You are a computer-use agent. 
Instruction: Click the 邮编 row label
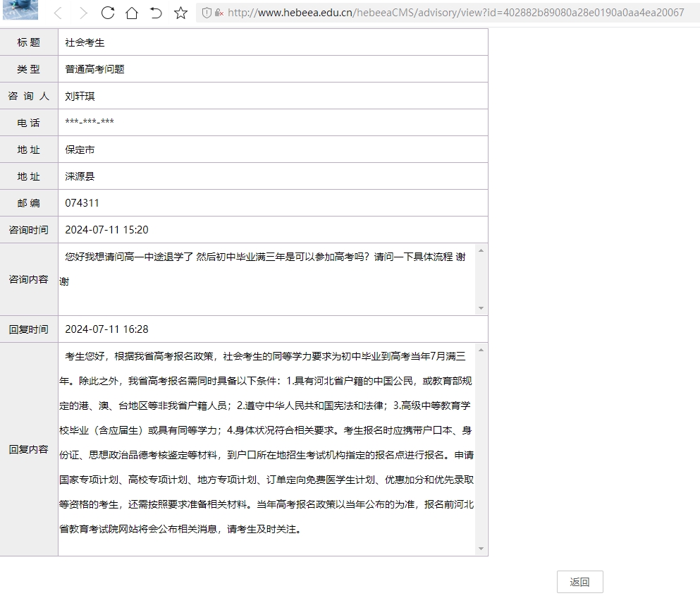29,203
